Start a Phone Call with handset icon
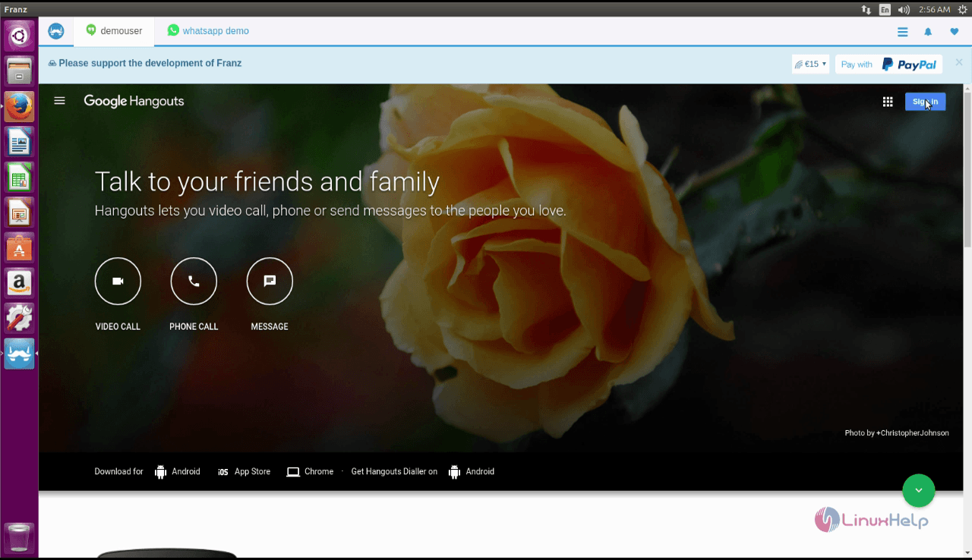This screenshot has height=560, width=972. (x=194, y=281)
